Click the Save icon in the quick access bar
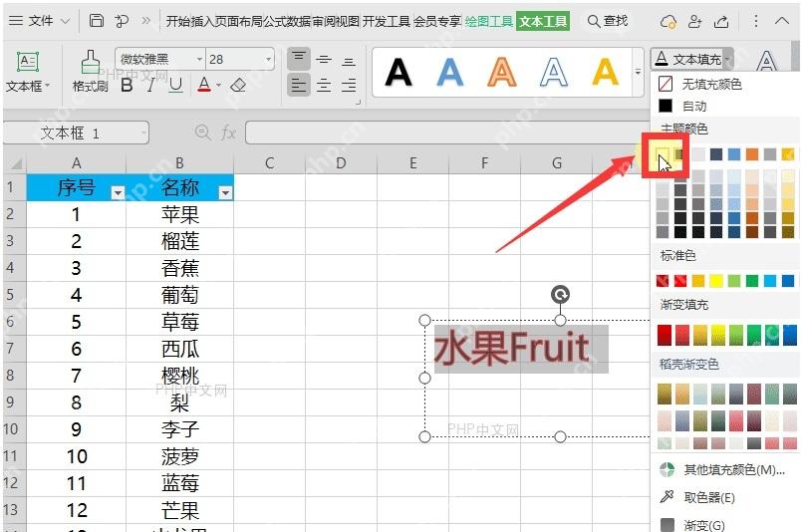 click(97, 21)
